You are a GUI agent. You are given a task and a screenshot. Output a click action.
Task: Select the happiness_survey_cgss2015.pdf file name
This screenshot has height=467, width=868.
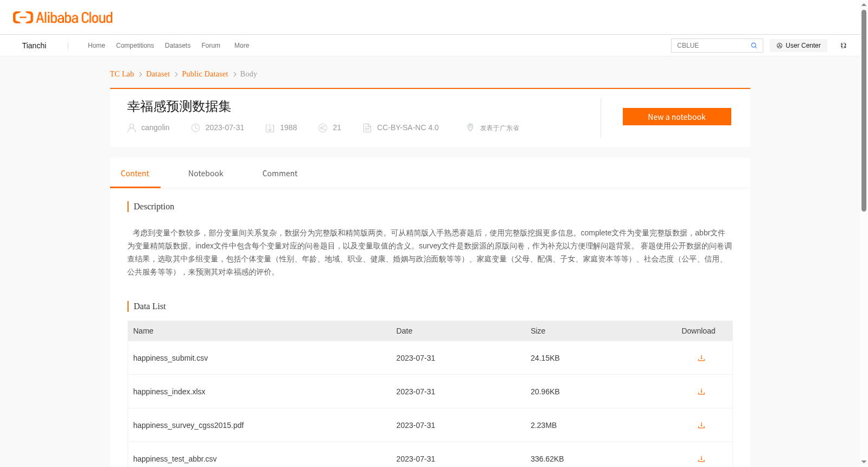[188, 425]
